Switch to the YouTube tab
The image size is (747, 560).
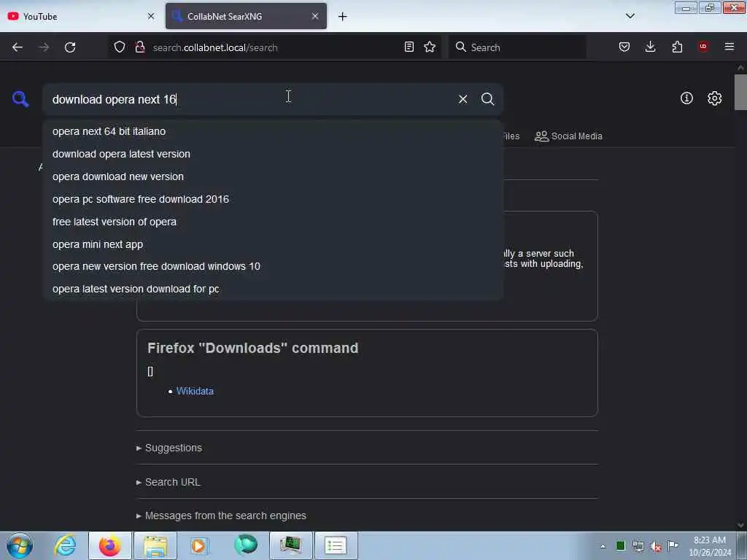pos(81,16)
